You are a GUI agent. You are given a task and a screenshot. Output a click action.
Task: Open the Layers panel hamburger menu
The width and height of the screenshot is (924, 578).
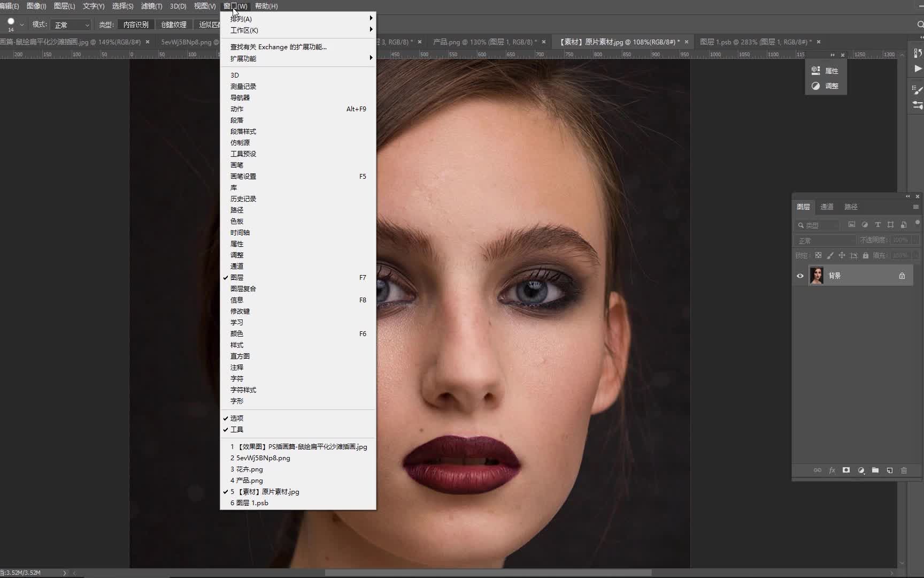(915, 207)
